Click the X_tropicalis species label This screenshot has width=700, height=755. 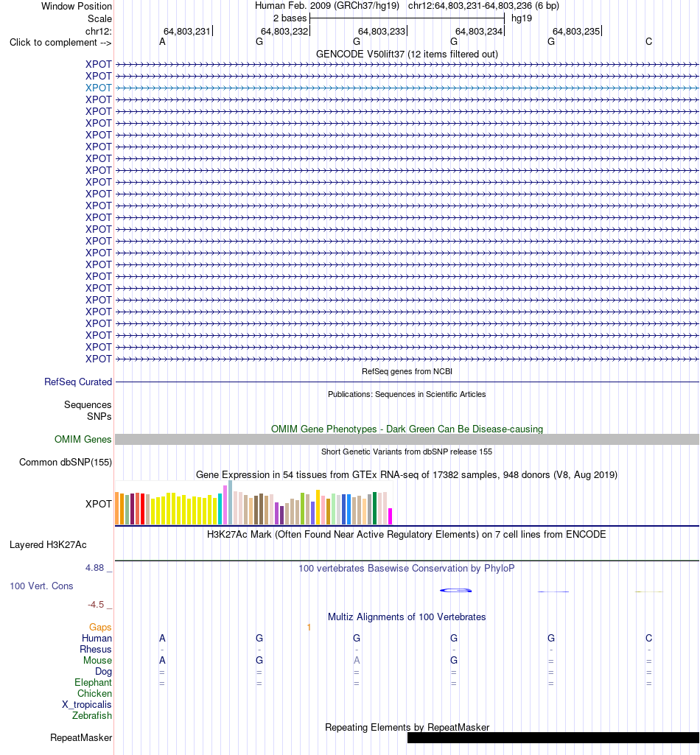87,704
